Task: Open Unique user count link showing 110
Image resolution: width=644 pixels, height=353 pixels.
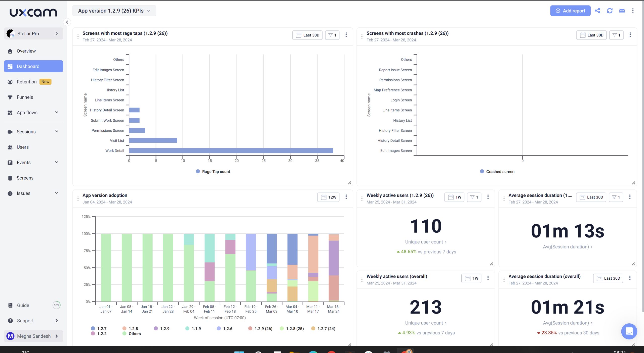Action: tap(425, 242)
